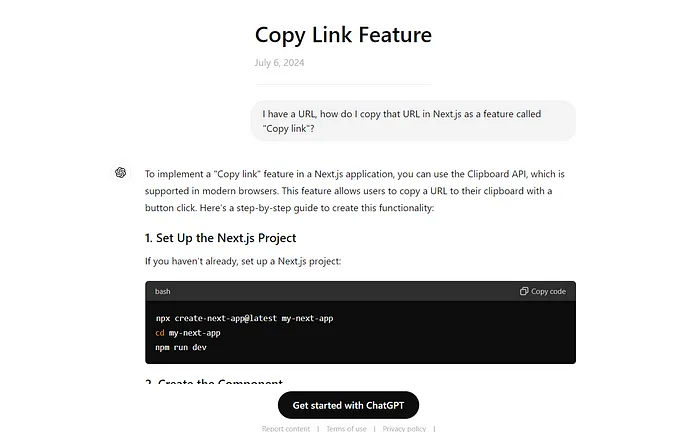The height and width of the screenshot is (432, 700).
Task: Click the orange cd keyword in code
Action: 160,332
